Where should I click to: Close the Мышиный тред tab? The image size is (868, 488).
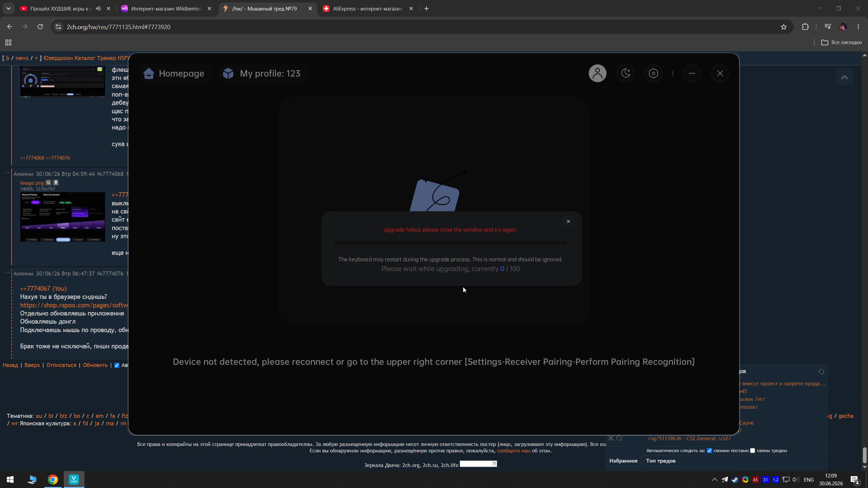point(310,9)
